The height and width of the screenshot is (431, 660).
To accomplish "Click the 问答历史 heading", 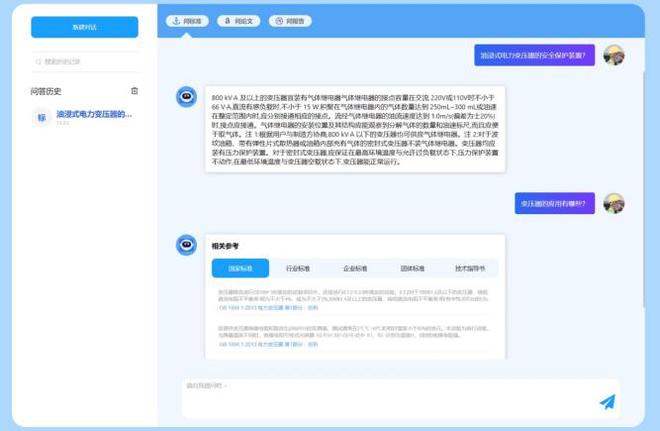I will [46, 91].
